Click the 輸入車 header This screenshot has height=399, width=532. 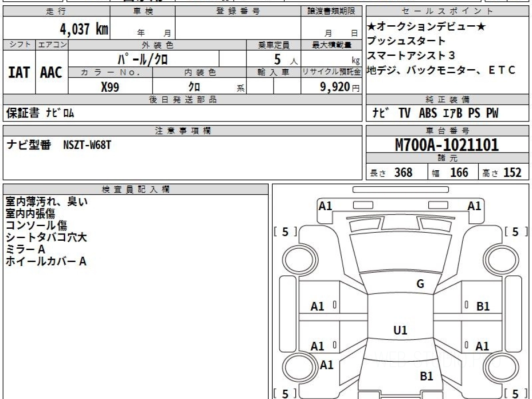[274, 73]
